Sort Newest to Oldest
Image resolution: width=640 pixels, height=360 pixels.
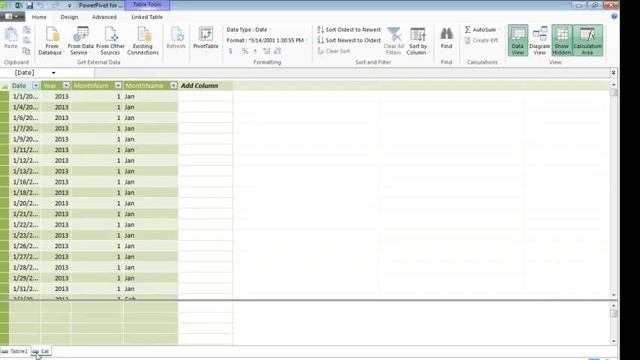pyautogui.click(x=349, y=40)
